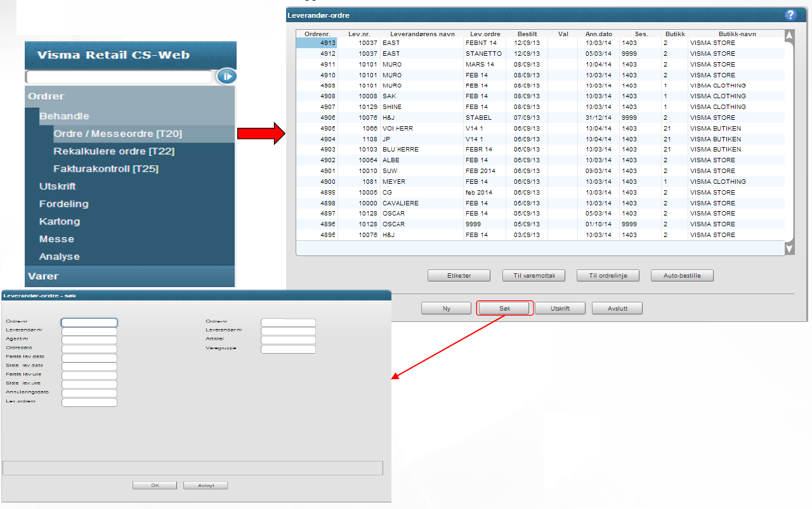Select order number 4895
This screenshot has height=509, width=812.
click(x=540, y=235)
